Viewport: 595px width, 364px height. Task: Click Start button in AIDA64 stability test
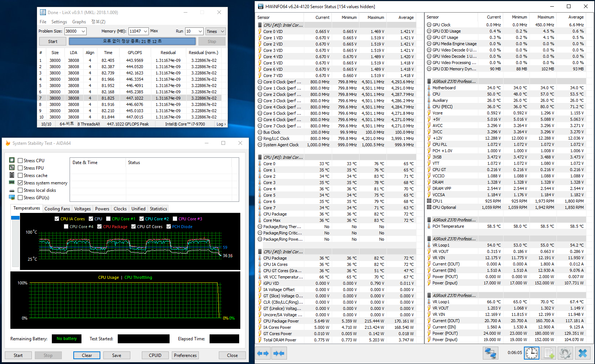point(18,355)
